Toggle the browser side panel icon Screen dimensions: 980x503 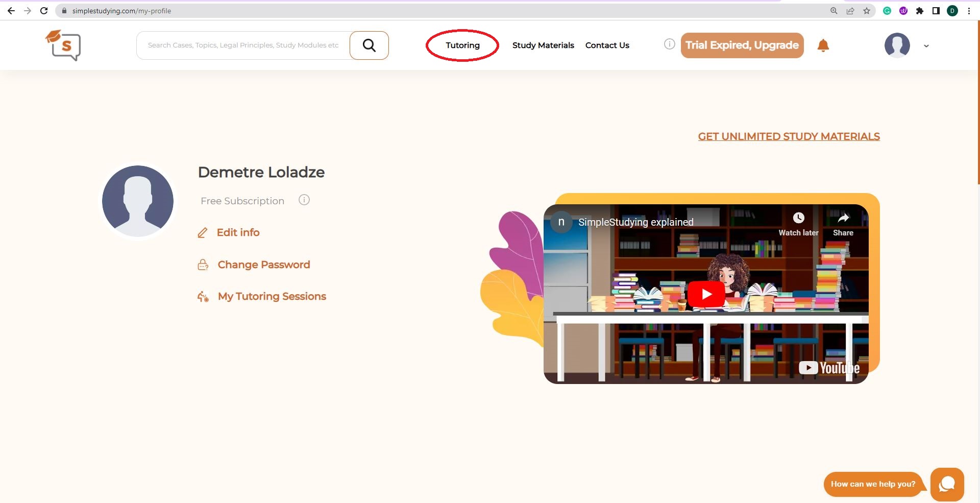click(x=936, y=11)
